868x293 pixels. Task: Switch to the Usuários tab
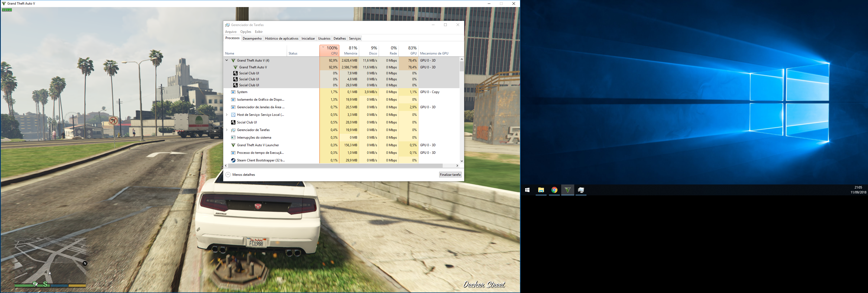[324, 39]
